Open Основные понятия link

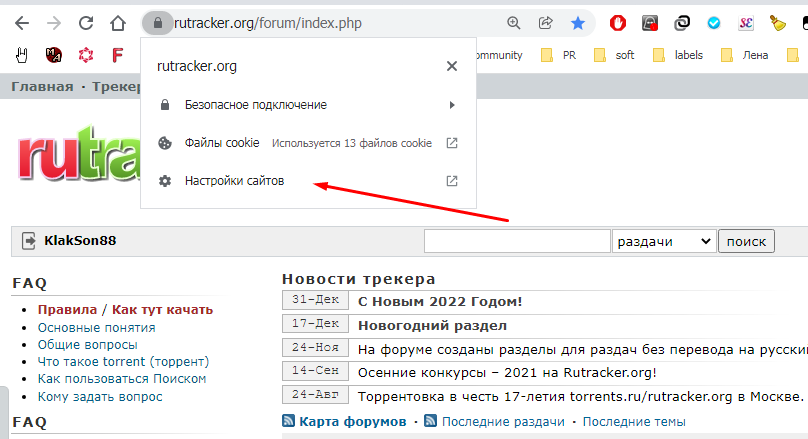(96, 328)
